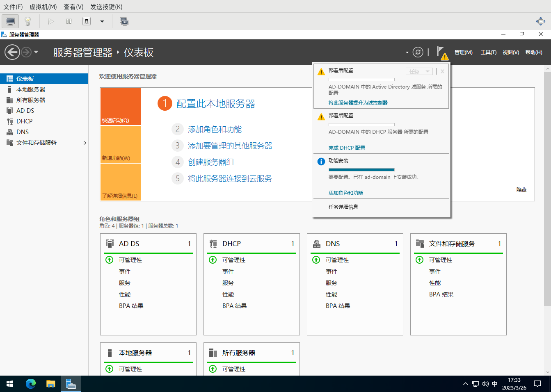Click the refresh dashboard icon
551x392 pixels.
point(418,52)
